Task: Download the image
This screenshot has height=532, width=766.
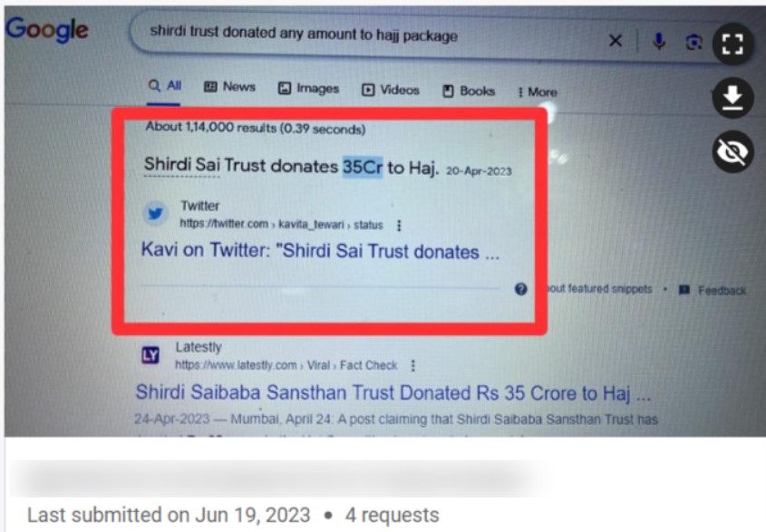Action: (732, 98)
